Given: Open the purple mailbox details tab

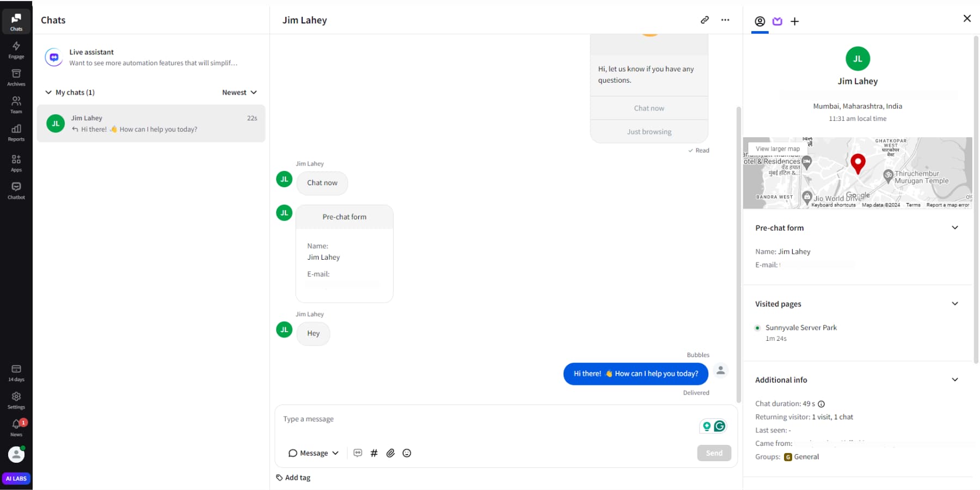Looking at the screenshot, I should click(x=777, y=21).
